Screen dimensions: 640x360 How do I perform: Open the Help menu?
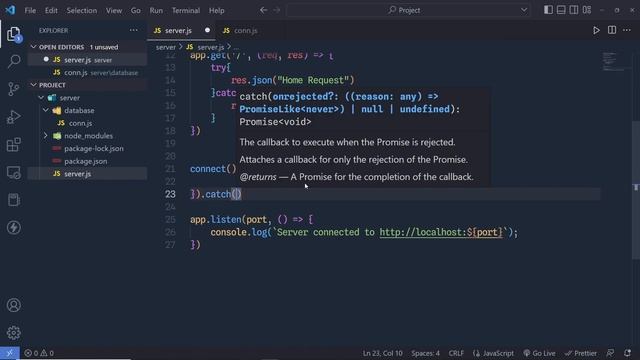point(217,11)
